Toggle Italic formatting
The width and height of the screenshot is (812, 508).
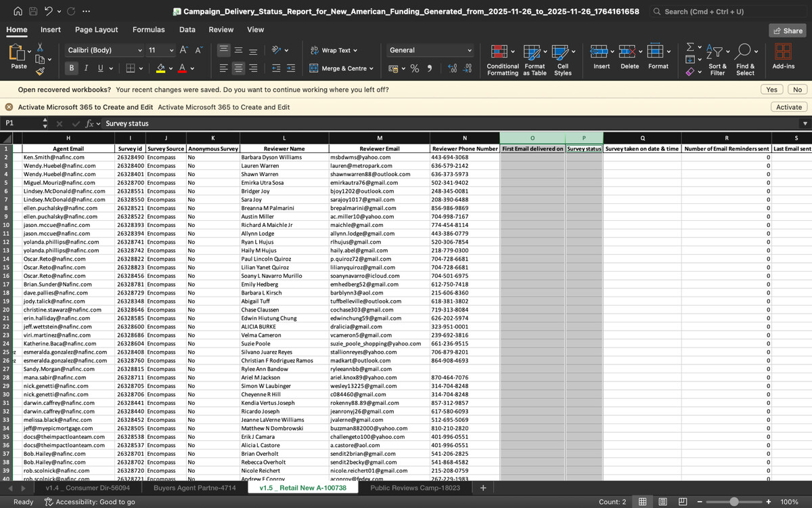[x=86, y=68]
